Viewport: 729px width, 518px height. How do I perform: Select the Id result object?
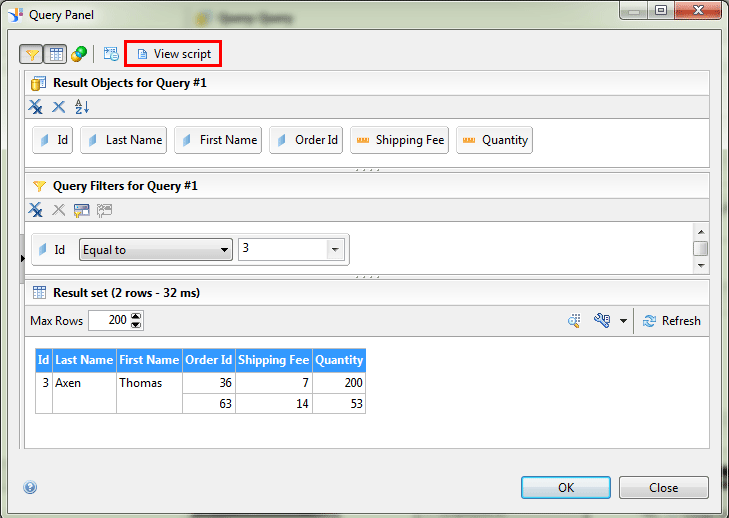pyautogui.click(x=53, y=140)
